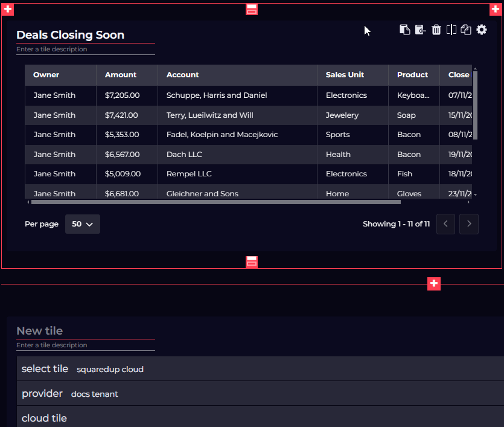Click the 'Schuppe, Harris and Daniel' account cell
This screenshot has width=504, height=427.
pos(238,95)
